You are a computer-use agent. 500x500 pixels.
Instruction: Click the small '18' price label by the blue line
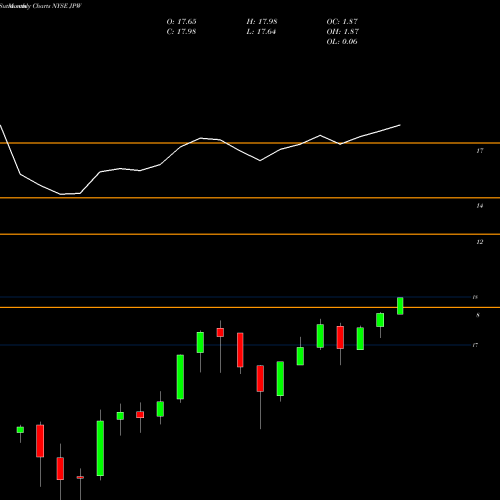(x=475, y=297)
